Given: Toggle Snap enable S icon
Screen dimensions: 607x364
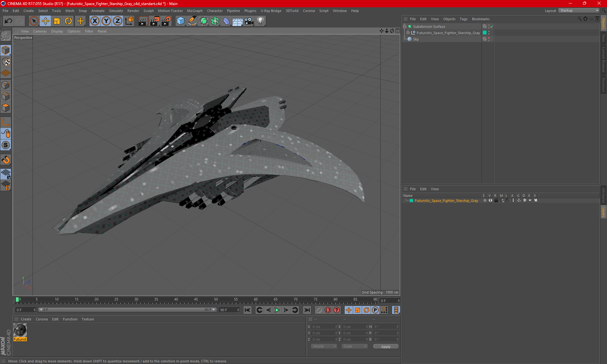Looking at the screenshot, I should [x=6, y=145].
